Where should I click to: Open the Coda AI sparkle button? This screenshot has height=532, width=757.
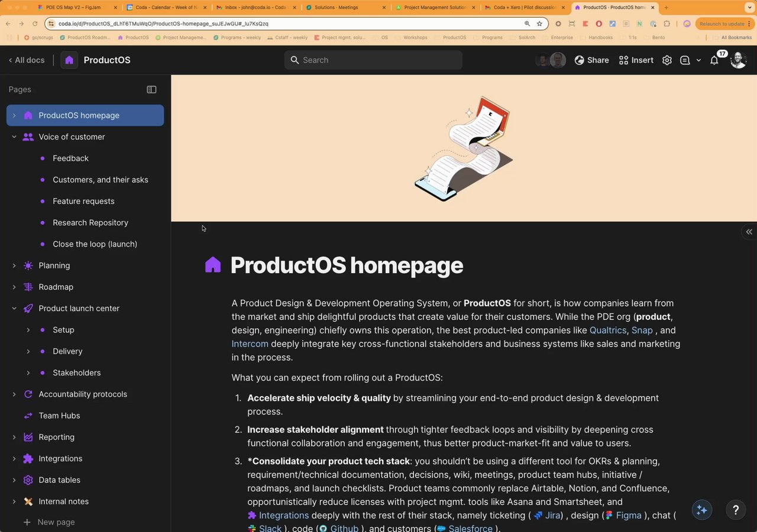[x=702, y=510]
